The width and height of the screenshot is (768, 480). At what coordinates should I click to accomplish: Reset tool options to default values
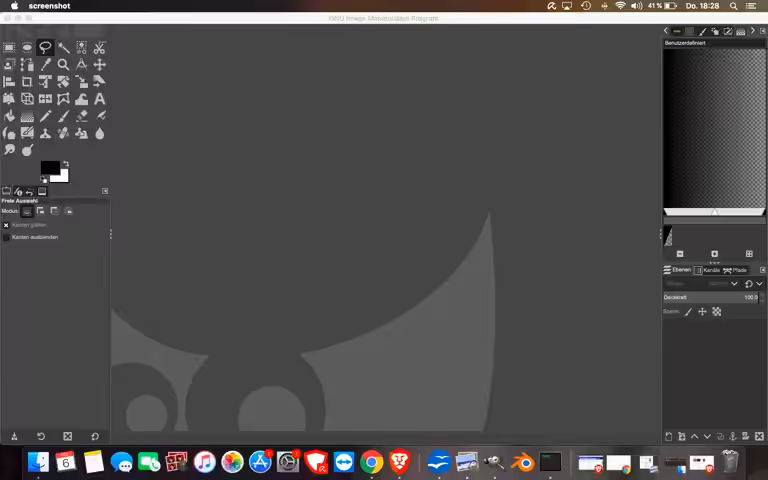coord(95,436)
